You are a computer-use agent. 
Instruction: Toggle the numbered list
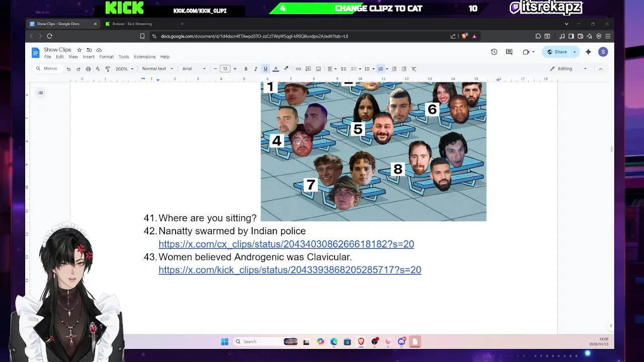pos(380,69)
